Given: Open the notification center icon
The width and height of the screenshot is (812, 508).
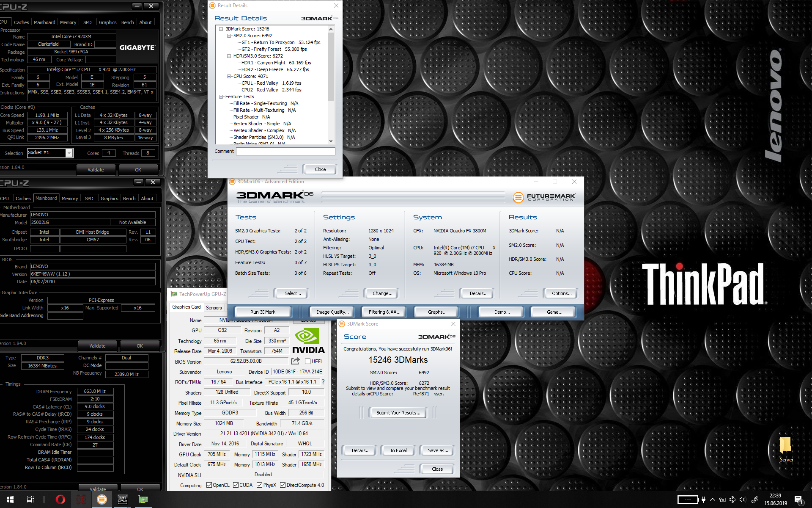Looking at the screenshot, I should pos(798,500).
